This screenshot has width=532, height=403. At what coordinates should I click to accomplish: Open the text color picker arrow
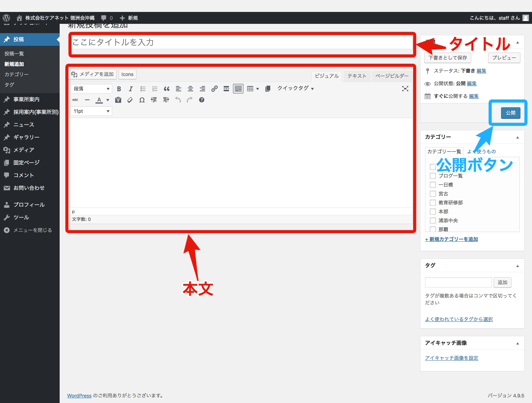108,100
